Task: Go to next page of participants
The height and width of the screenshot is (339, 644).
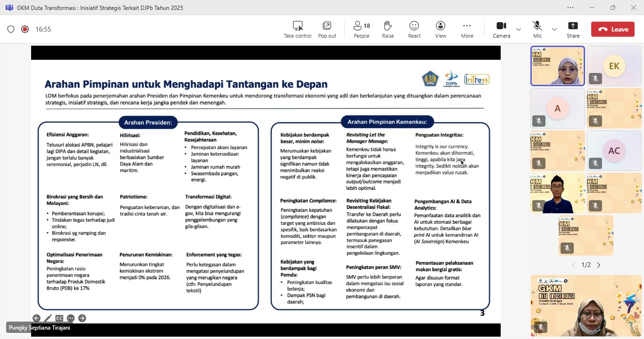Action: point(599,265)
